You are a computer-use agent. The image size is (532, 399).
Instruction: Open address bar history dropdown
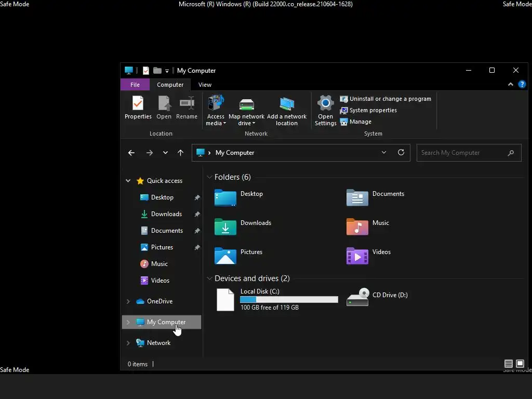click(x=384, y=152)
